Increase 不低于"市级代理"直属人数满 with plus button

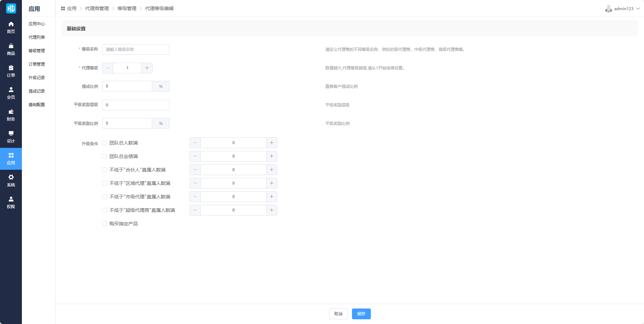[x=271, y=197]
